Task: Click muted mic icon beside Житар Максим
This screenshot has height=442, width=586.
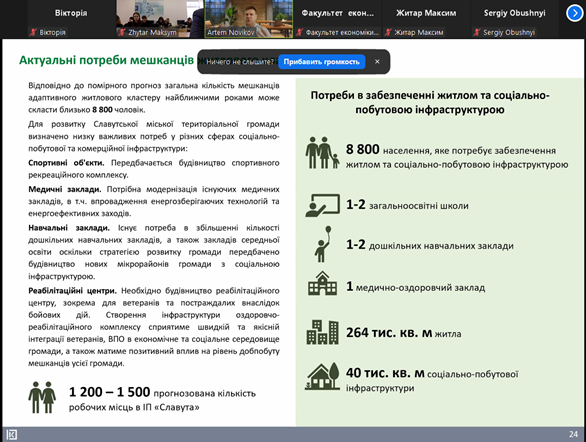Action: (x=388, y=33)
